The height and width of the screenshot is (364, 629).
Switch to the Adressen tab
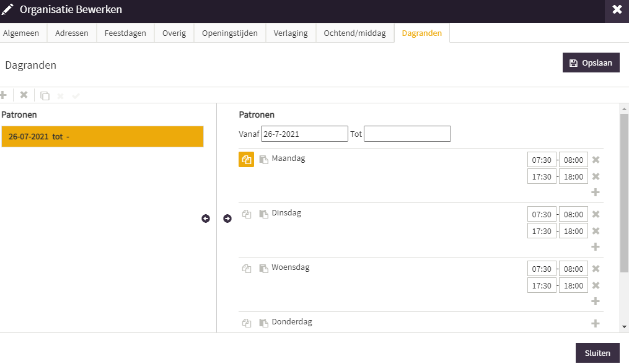[72, 33]
